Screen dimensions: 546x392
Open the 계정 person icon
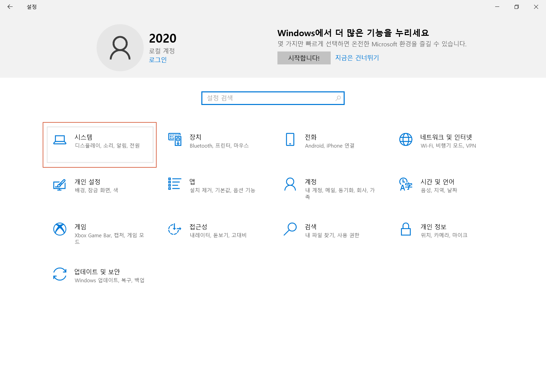(x=290, y=184)
